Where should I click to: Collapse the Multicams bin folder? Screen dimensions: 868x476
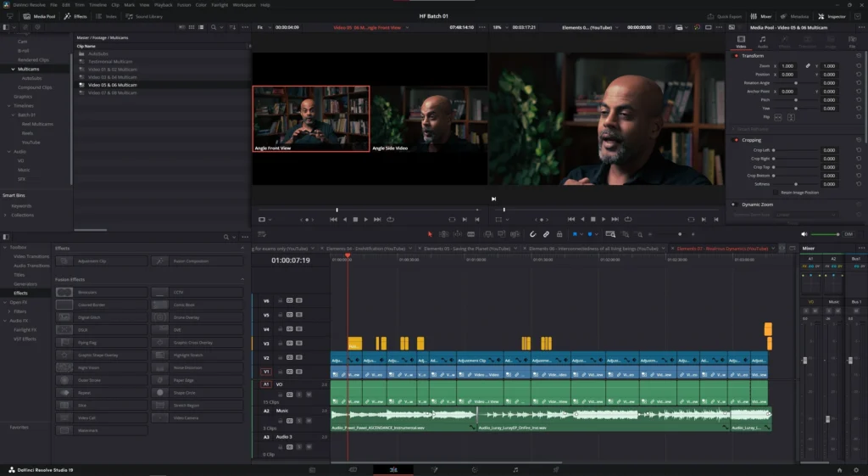(13, 69)
